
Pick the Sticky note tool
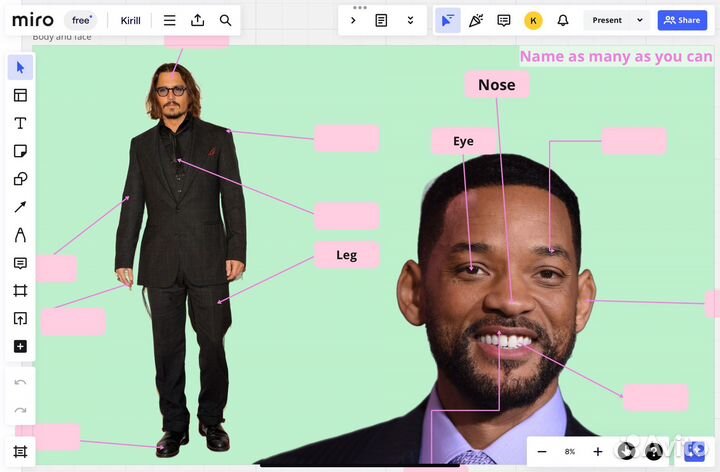tap(20, 151)
